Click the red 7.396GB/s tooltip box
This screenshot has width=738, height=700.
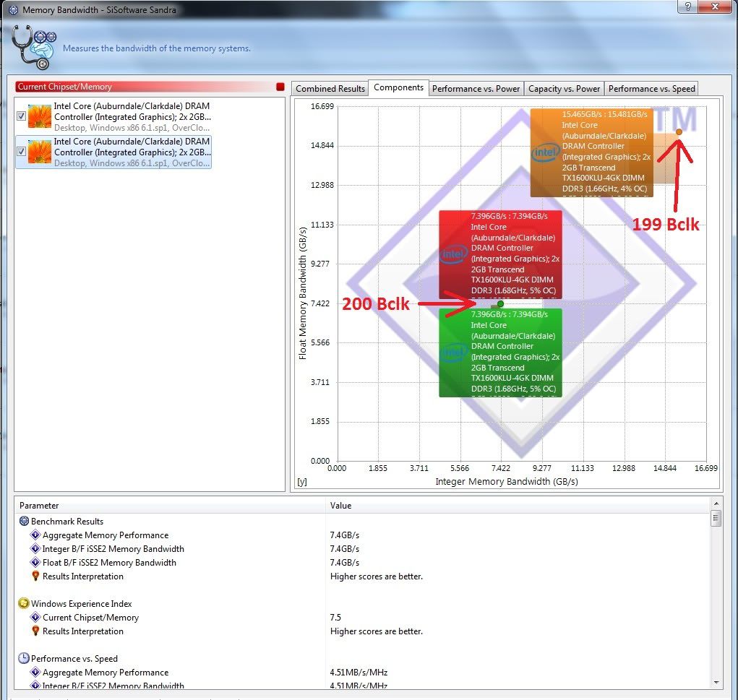500,254
